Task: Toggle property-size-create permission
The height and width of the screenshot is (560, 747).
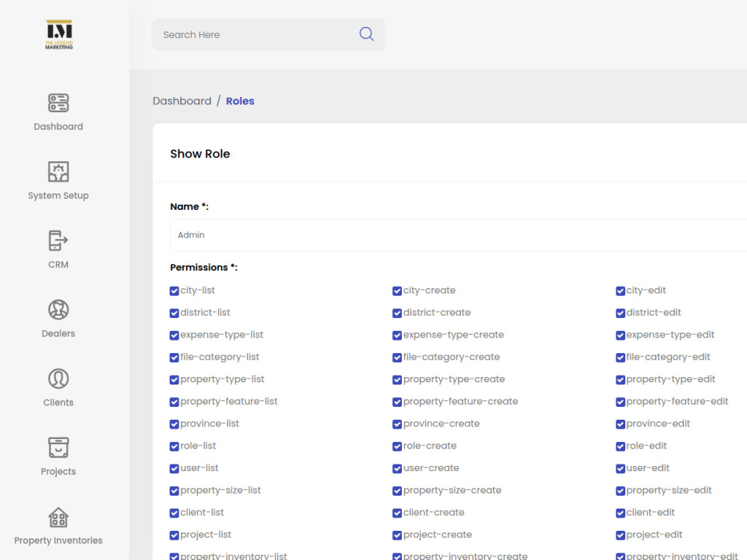Action: 397,491
